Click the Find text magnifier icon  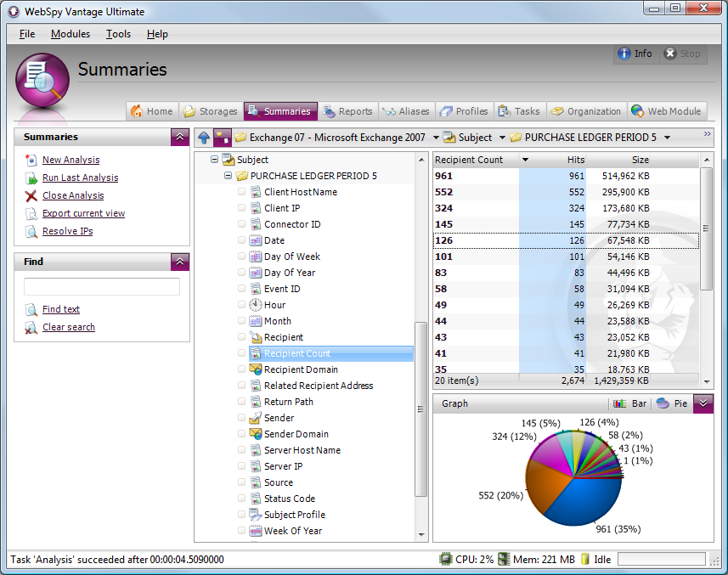click(31, 309)
